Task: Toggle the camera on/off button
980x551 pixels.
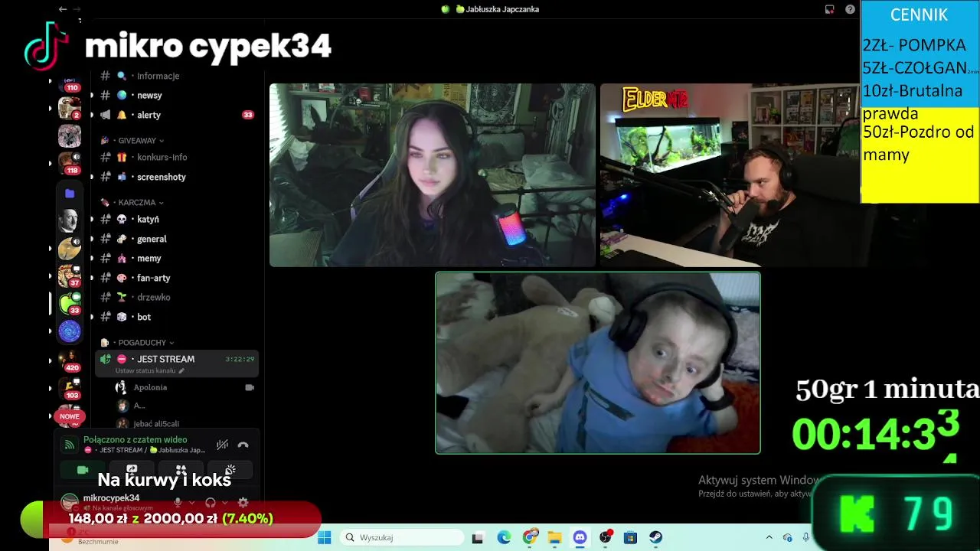Action: point(83,470)
